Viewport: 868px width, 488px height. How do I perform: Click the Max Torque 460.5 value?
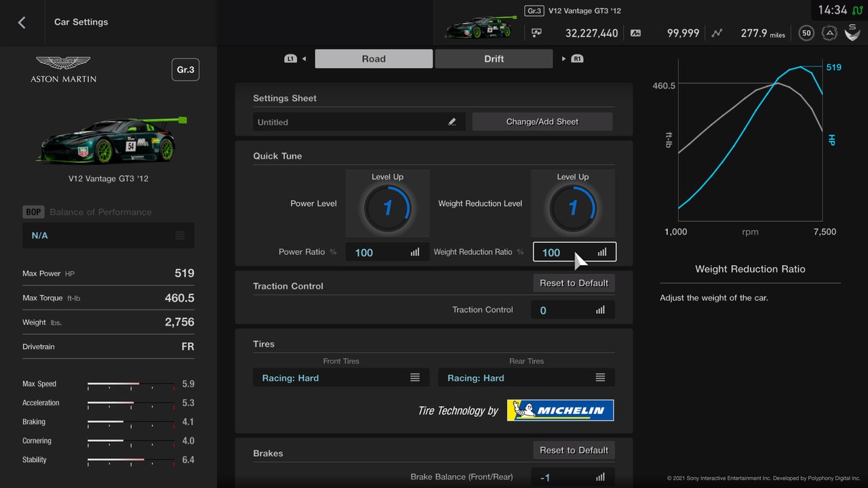(x=179, y=298)
